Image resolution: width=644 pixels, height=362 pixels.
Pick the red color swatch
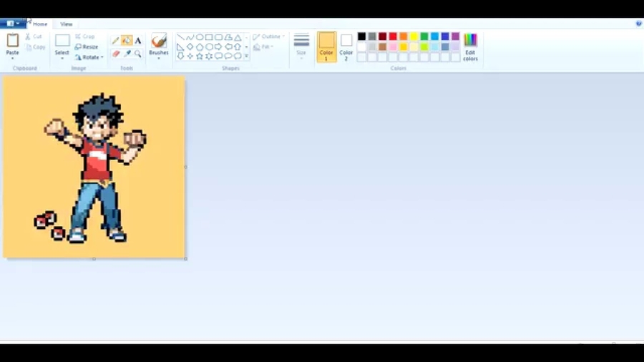pos(393,36)
